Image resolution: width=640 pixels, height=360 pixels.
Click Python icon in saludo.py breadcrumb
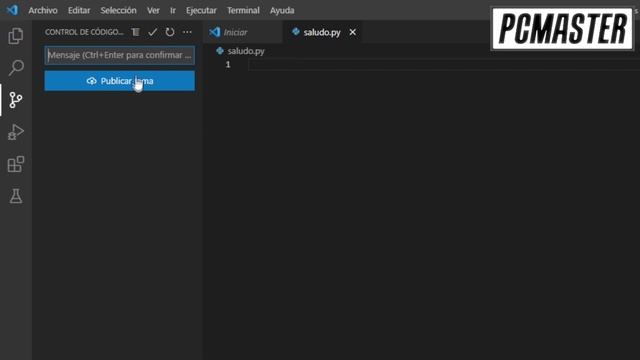click(220, 51)
